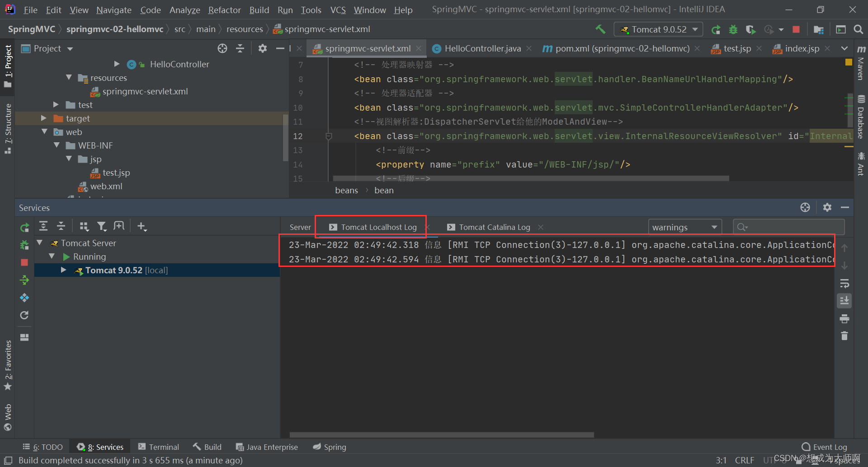868x467 pixels.
Task: Show hidden editor tabs dropdown
Action: [x=844, y=48]
